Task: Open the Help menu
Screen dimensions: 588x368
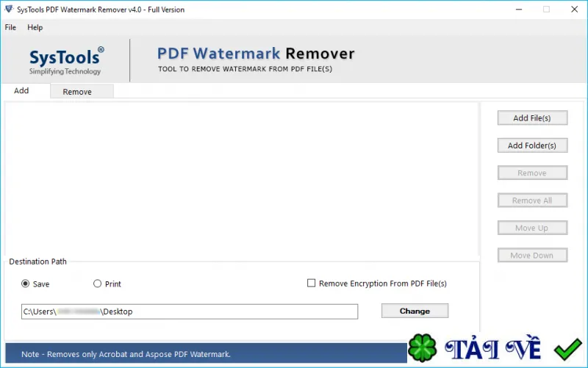Action: (x=35, y=27)
